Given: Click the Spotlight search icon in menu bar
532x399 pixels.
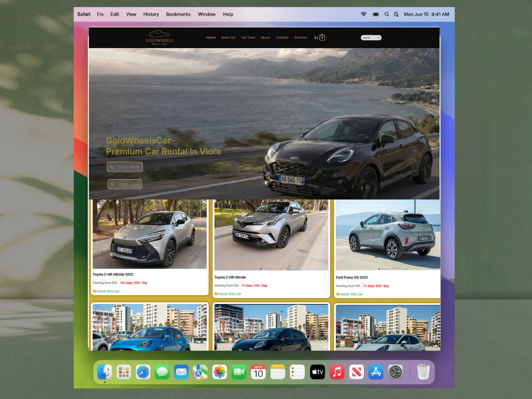Looking at the screenshot, I should [387, 14].
